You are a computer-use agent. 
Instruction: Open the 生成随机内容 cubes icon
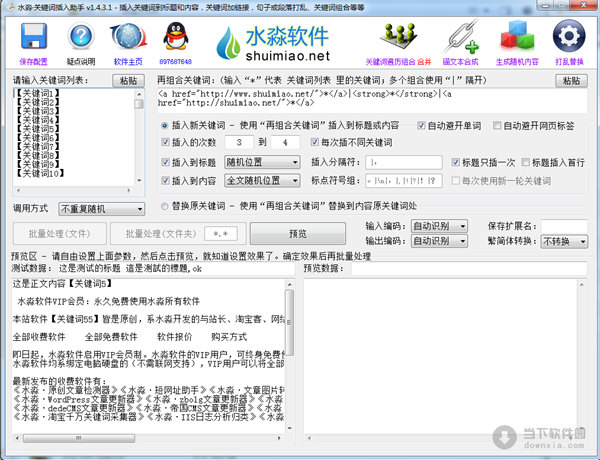coord(517,38)
